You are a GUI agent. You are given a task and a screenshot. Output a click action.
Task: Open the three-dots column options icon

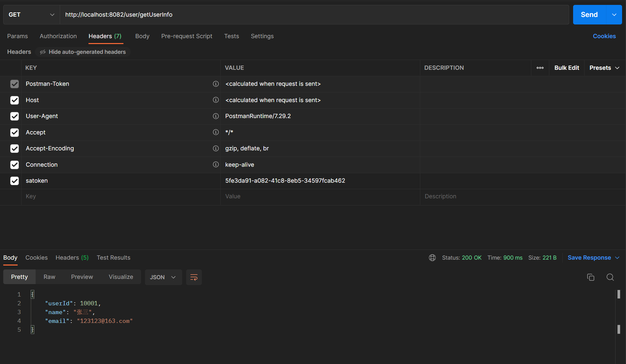tap(540, 68)
